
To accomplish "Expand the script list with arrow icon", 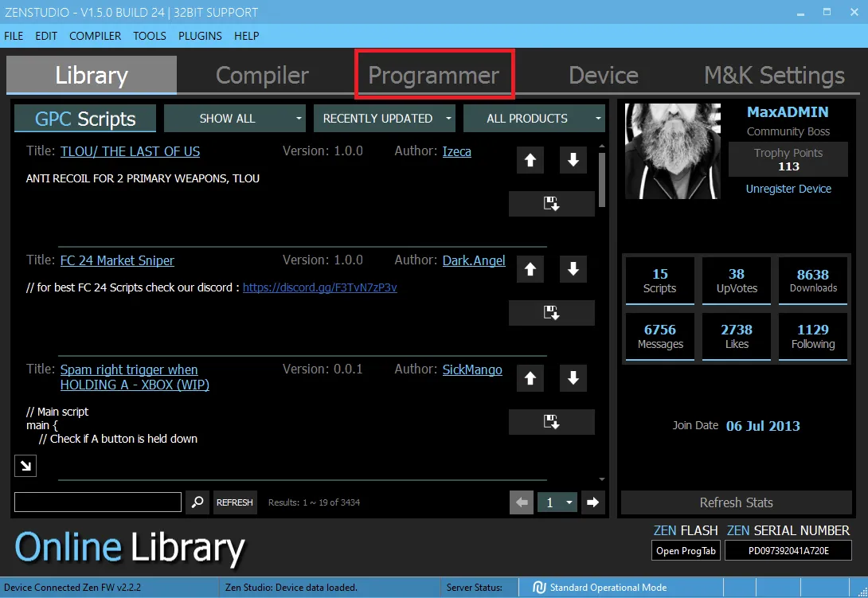I will (25, 466).
